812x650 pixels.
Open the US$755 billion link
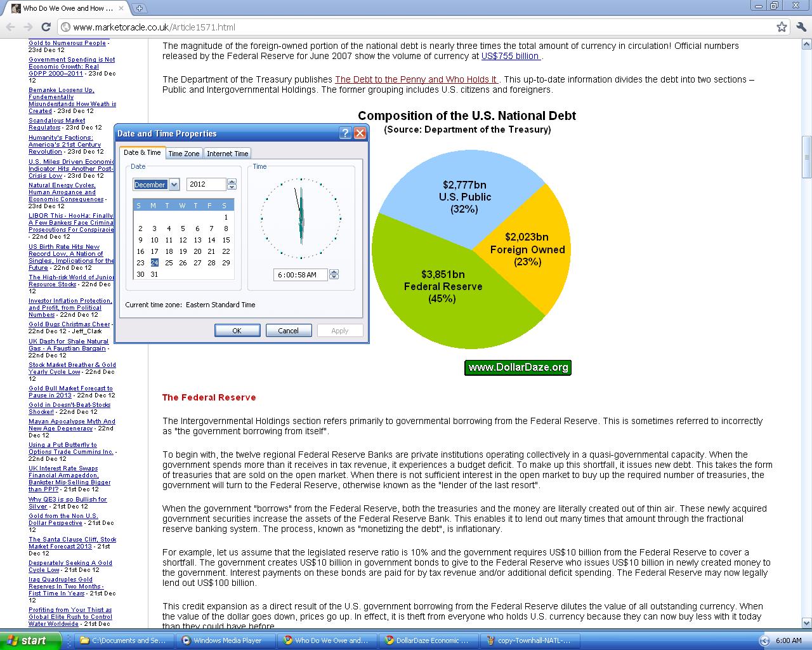(511, 56)
